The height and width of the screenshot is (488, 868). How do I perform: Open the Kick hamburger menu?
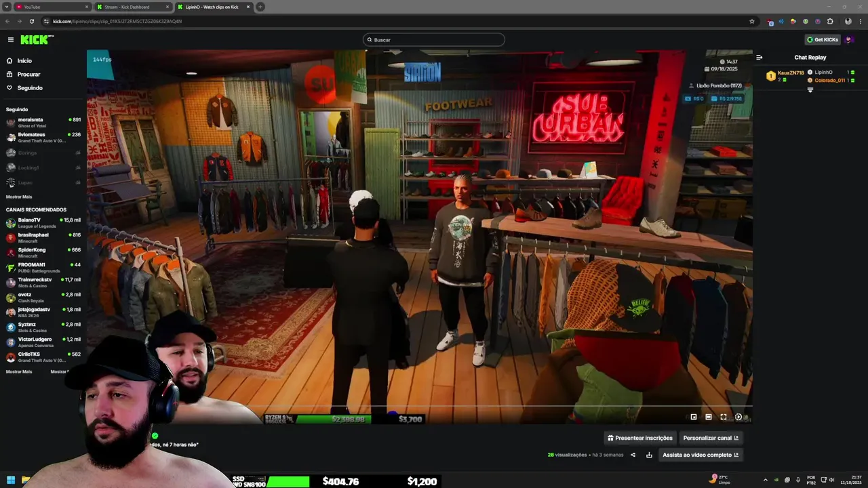(10, 40)
